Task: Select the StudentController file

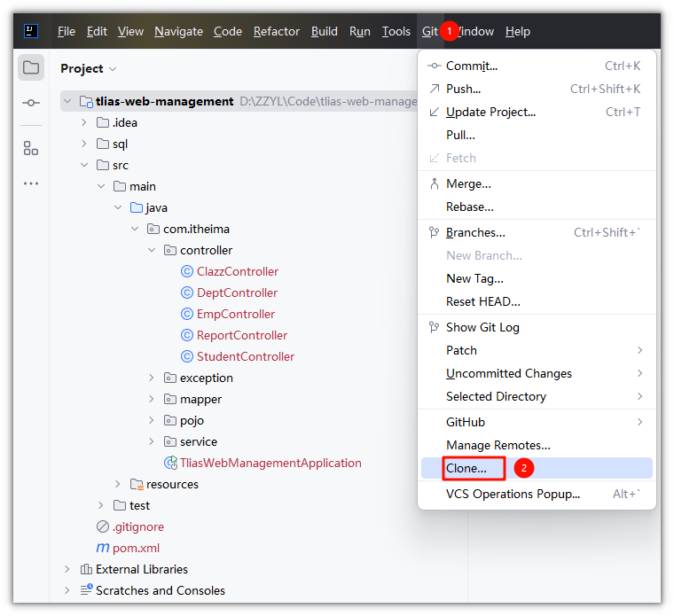Action: (246, 356)
